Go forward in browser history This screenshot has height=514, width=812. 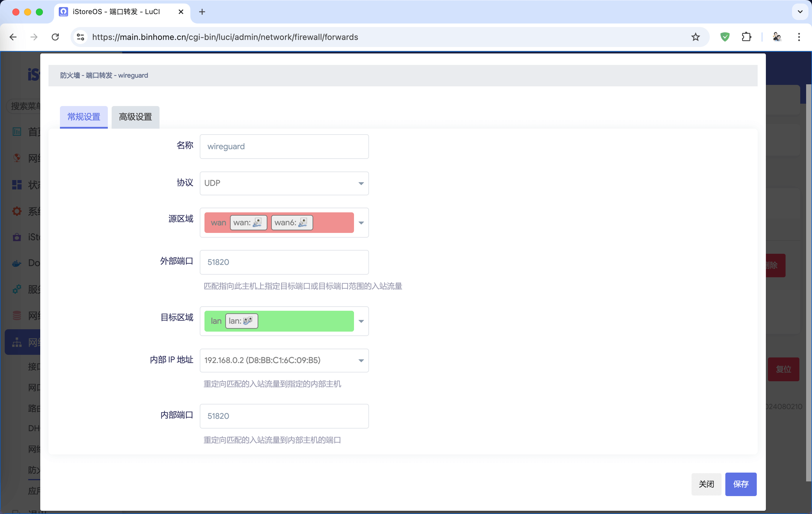pyautogui.click(x=34, y=37)
